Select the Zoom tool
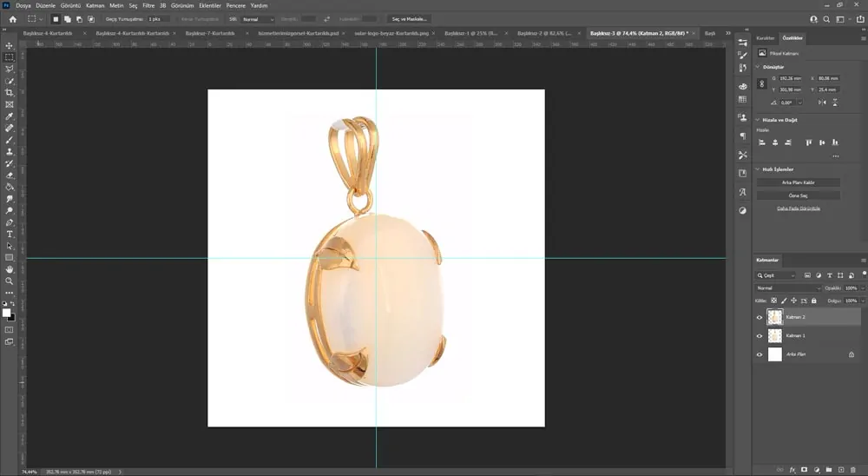Viewport: 868px width, 476px height. [x=10, y=281]
